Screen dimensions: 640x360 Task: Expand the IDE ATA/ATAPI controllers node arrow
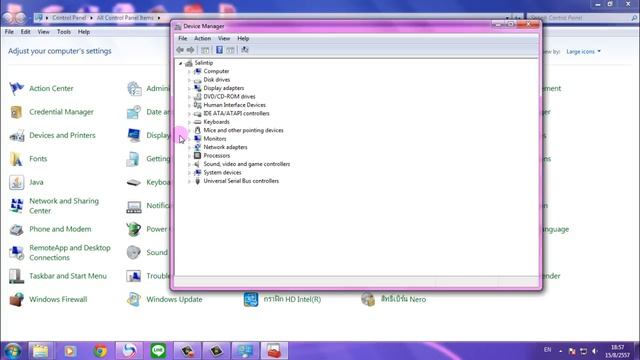tap(189, 113)
